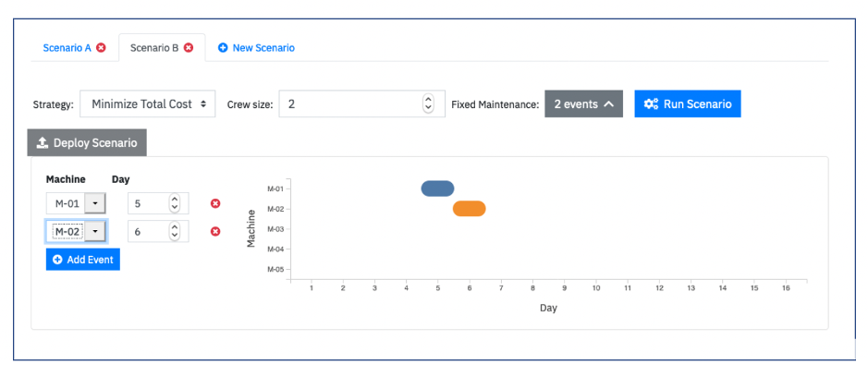The width and height of the screenshot is (868, 377).
Task: Click the gears icon on Run Scenario
Action: [651, 104]
